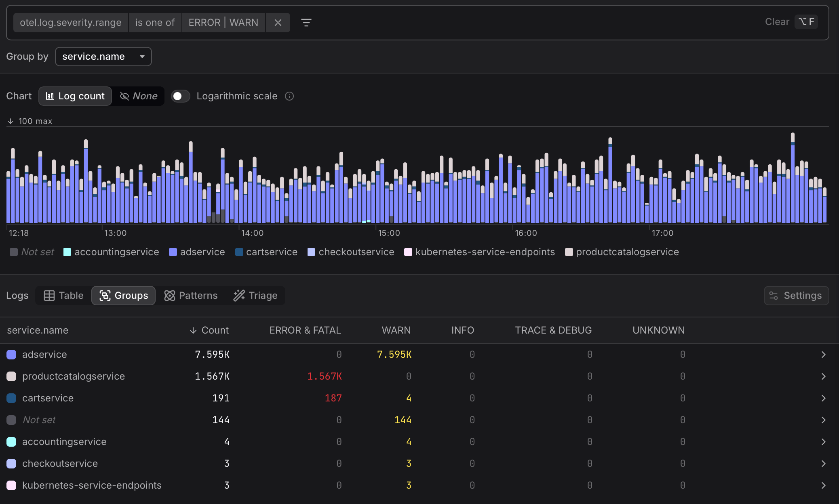Click the Triage wand icon
The width and height of the screenshot is (839, 504).
pyautogui.click(x=238, y=295)
